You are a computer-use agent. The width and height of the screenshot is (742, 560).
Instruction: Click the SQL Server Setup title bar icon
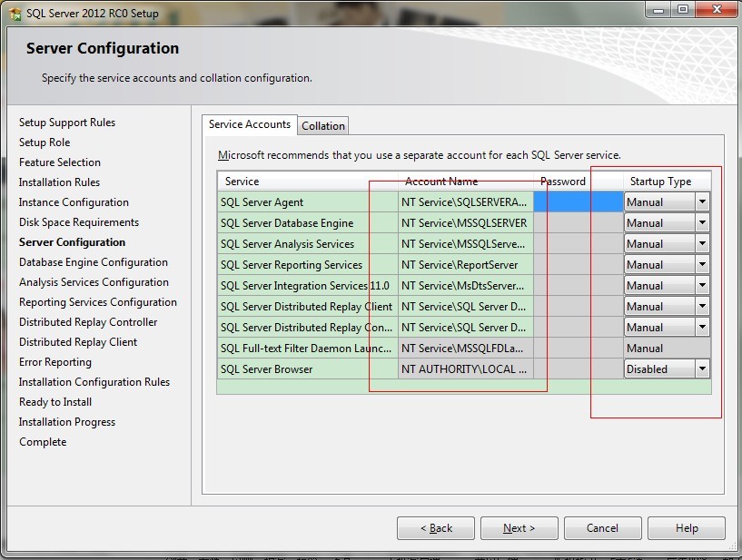(15, 14)
